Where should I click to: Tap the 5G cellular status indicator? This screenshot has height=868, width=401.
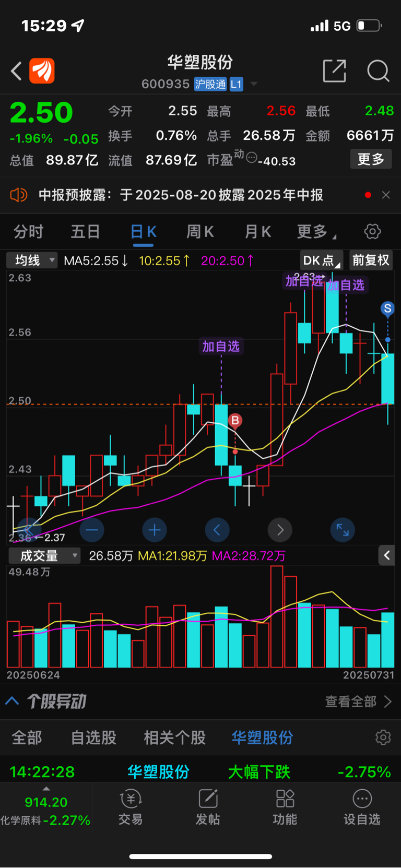(342, 26)
